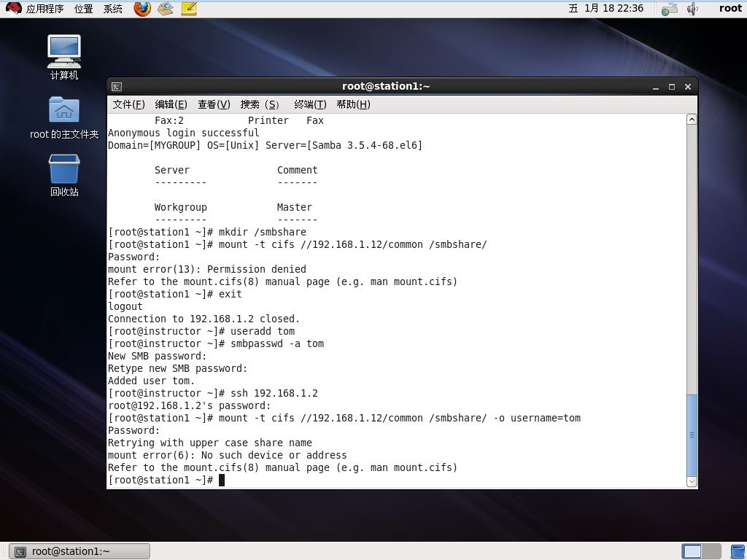Click the 'ssh 192.168.1.2' command line
The width and height of the screenshot is (747, 560).
coord(213,393)
